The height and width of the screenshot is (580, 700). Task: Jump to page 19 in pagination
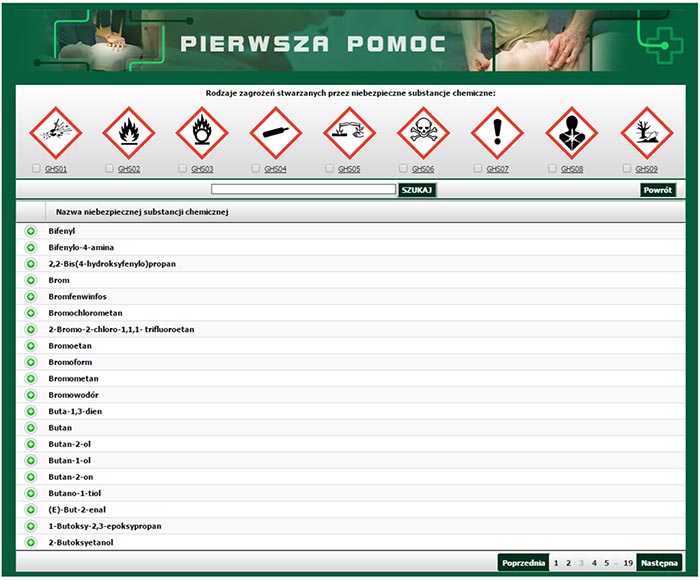coord(627,563)
